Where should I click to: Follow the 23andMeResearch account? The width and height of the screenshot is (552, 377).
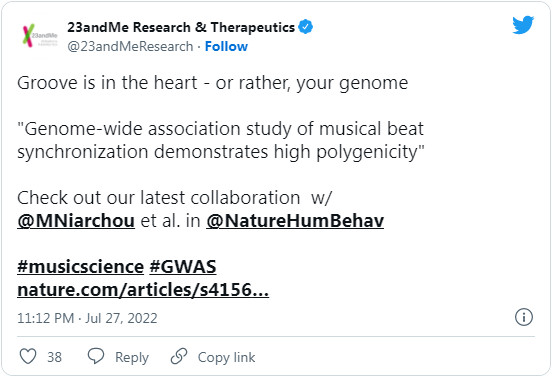pos(226,46)
